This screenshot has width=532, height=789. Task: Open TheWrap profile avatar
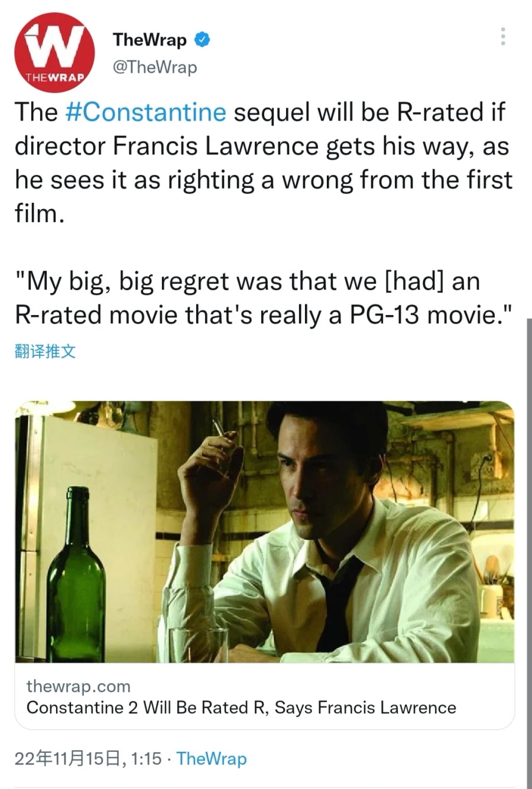click(54, 53)
